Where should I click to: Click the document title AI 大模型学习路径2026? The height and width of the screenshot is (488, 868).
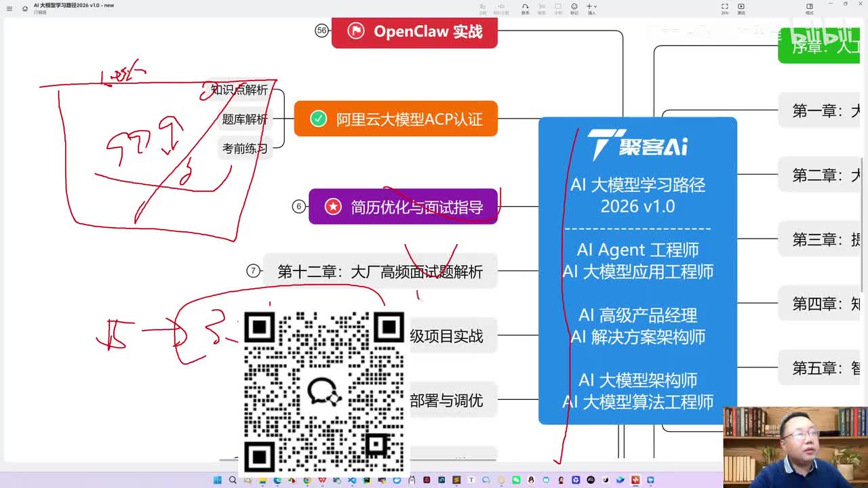click(74, 5)
